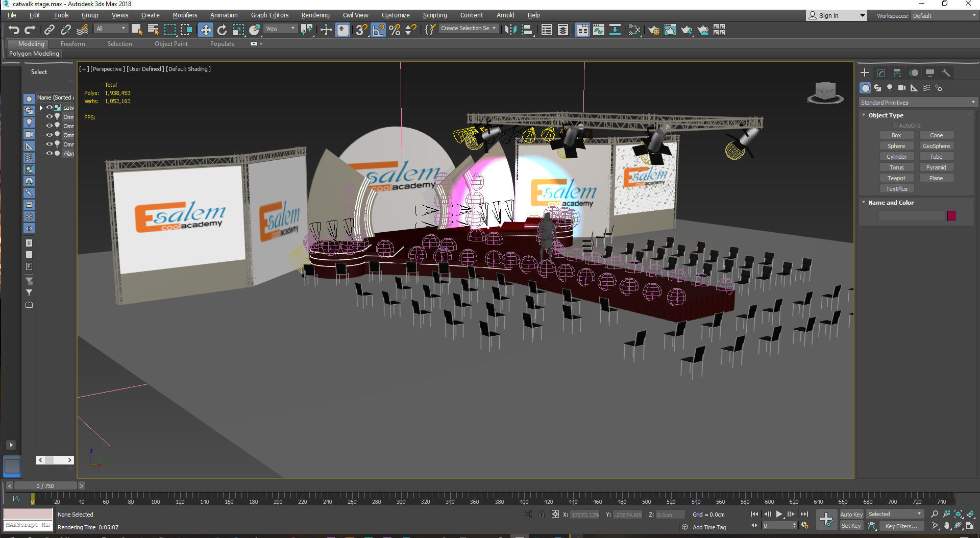Click the GeoSphere primitive button
This screenshot has width=980, height=538.
click(x=936, y=146)
